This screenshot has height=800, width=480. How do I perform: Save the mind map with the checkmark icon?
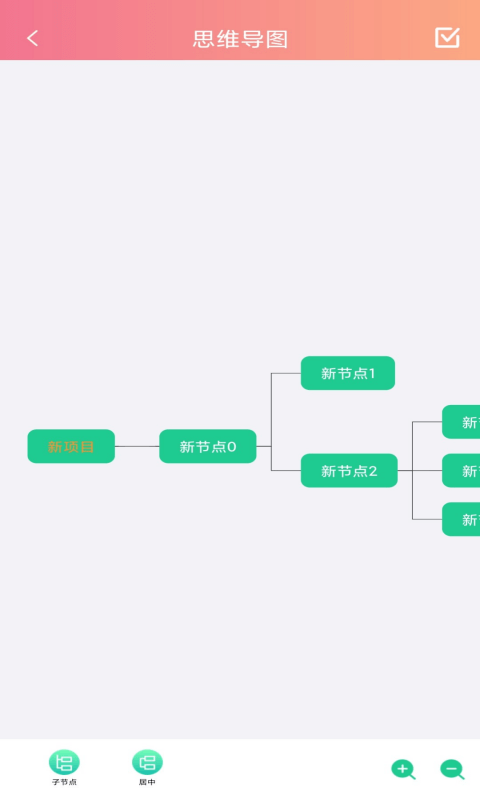pos(447,38)
